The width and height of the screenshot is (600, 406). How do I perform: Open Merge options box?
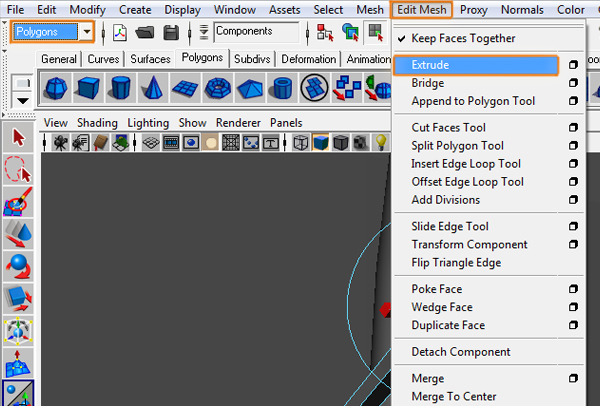coord(573,378)
